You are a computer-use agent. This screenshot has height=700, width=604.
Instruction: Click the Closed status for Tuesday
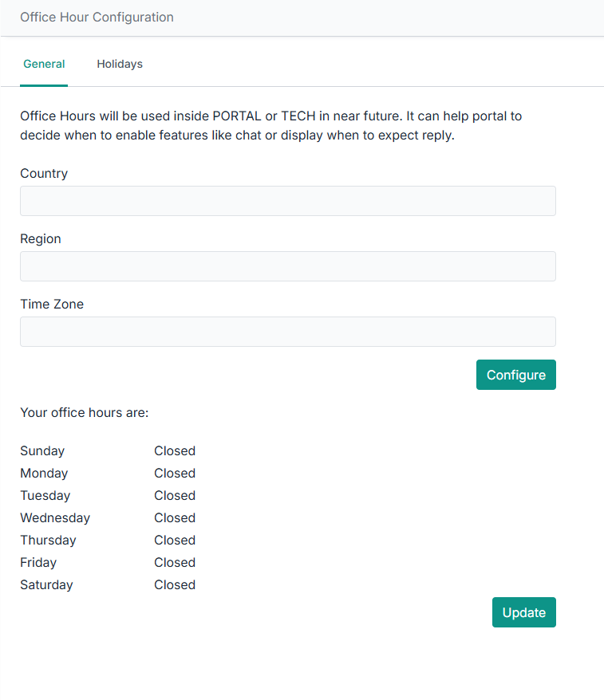click(175, 496)
